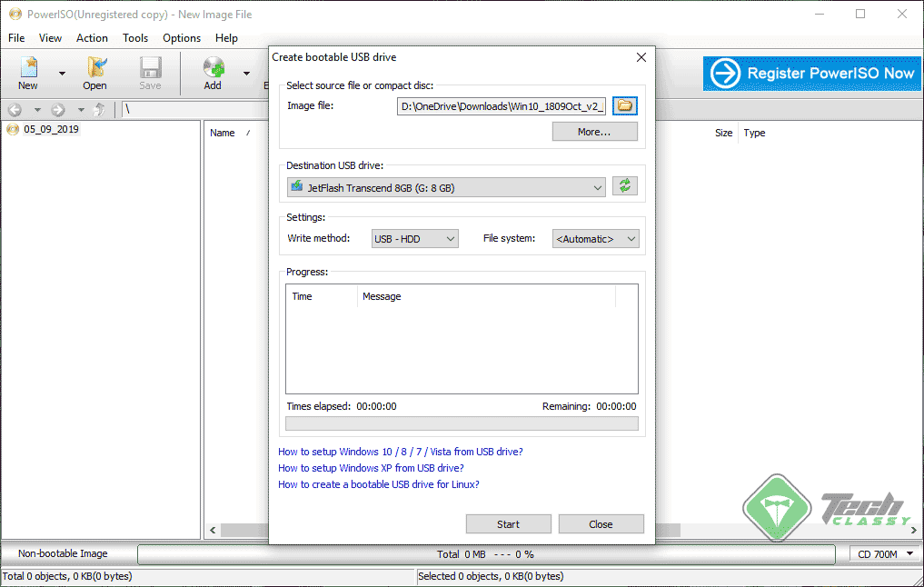
Task: Open an image file from disk
Action: [94, 73]
